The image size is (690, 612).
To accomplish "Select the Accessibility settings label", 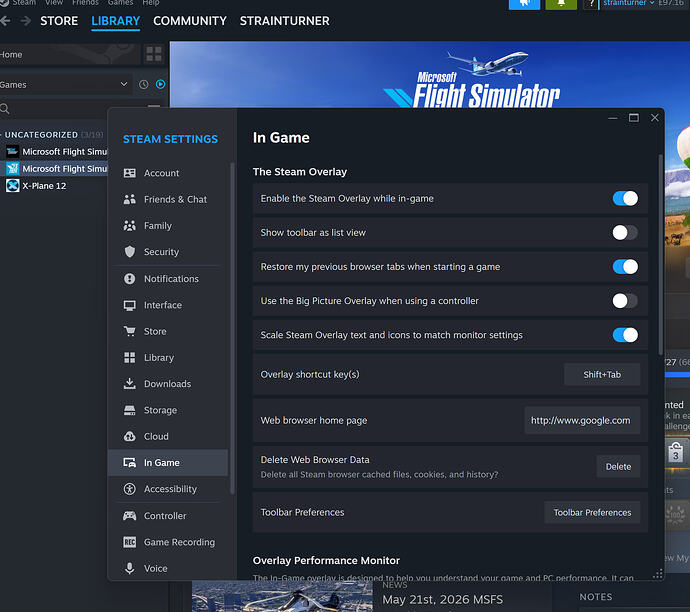I will click(x=170, y=489).
